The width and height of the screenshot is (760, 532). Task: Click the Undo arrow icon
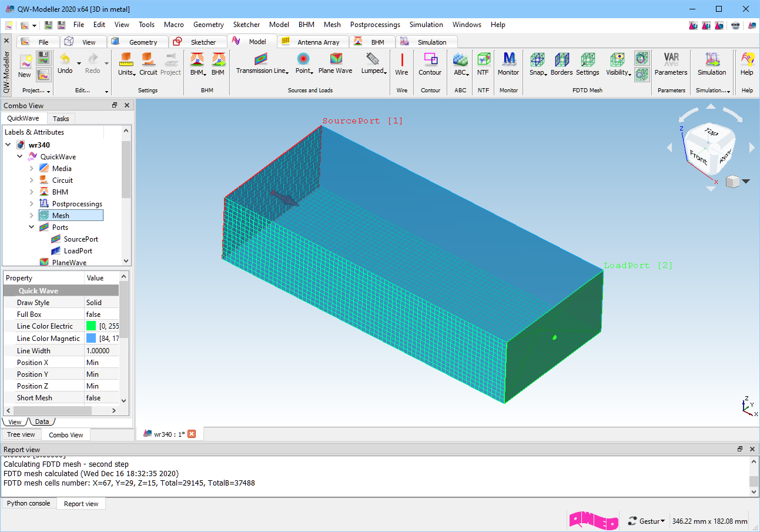click(x=65, y=59)
